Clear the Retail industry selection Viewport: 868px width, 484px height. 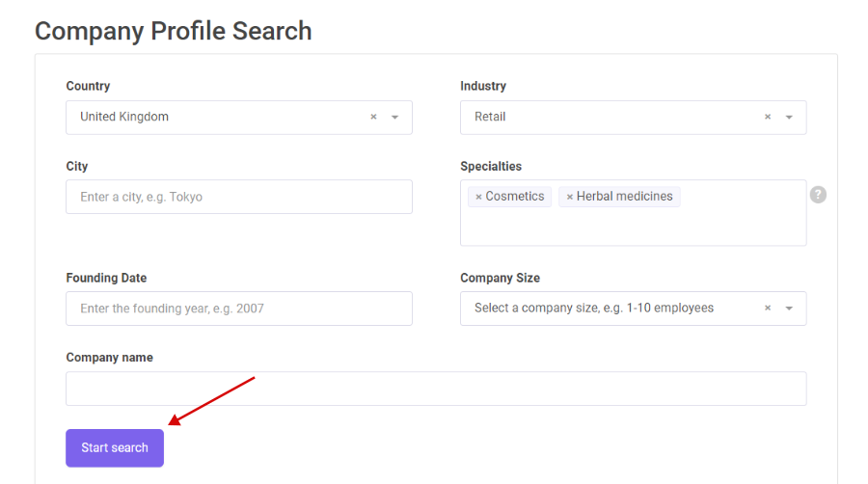click(x=768, y=117)
